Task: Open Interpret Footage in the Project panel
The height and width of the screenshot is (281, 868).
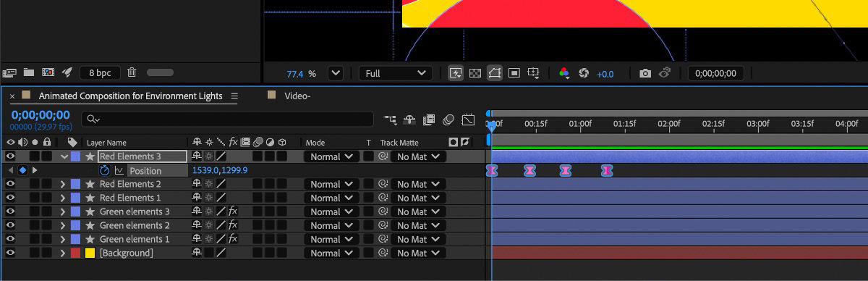Action: pos(9,72)
